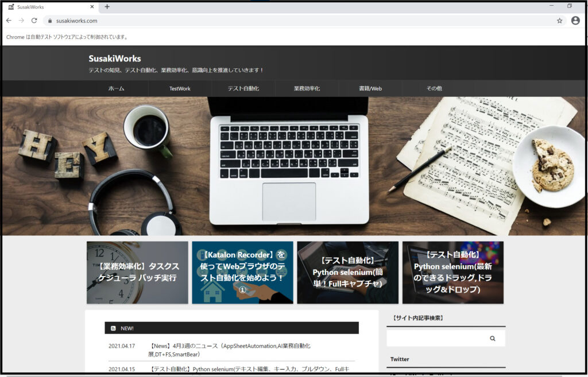Click the browser forward arrow
Viewport: 588px width, 377px height.
coord(21,21)
